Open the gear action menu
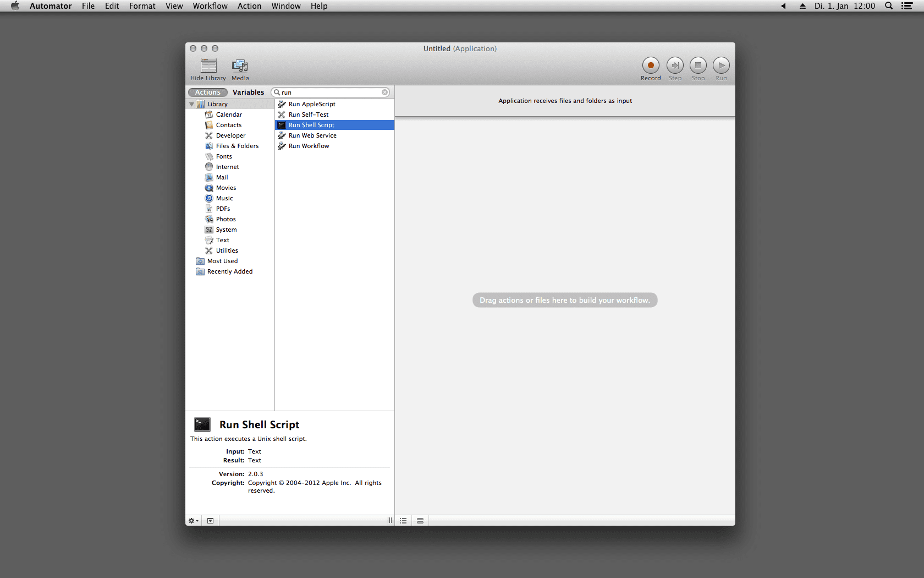The height and width of the screenshot is (578, 924). tap(194, 521)
